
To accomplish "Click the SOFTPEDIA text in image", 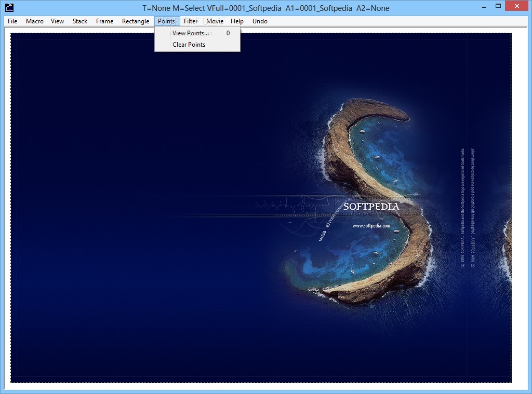I will (x=371, y=207).
